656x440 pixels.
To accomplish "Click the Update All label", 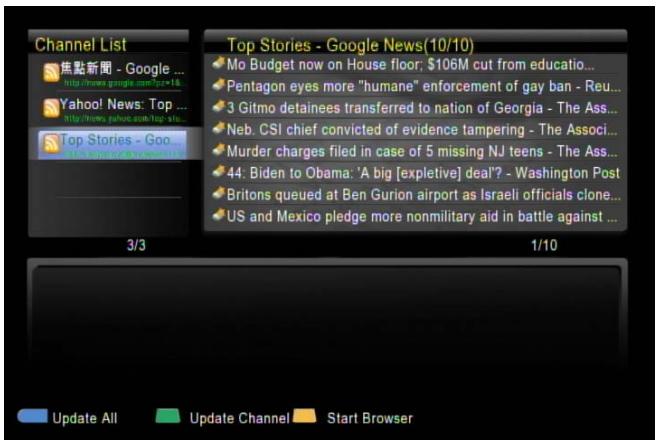I will (x=85, y=418).
